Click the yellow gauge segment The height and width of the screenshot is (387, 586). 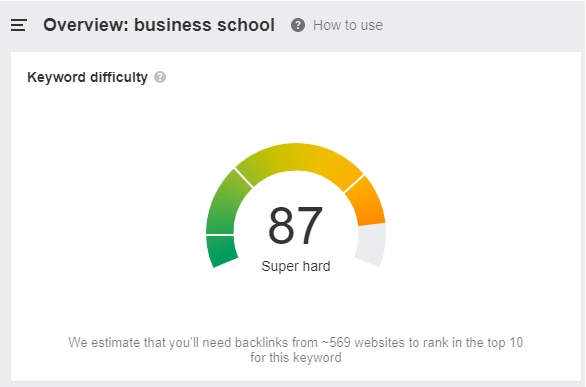[299, 161]
